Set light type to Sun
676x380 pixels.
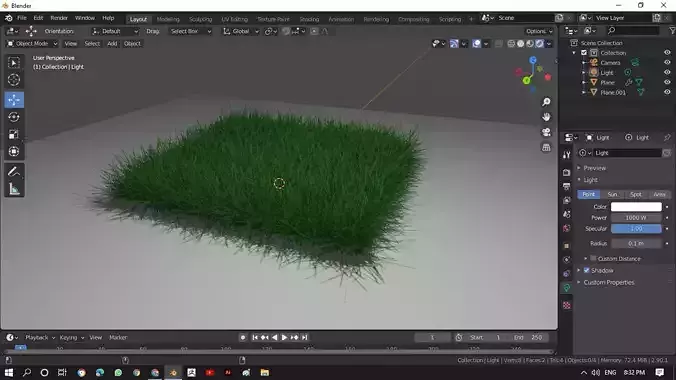click(x=612, y=195)
